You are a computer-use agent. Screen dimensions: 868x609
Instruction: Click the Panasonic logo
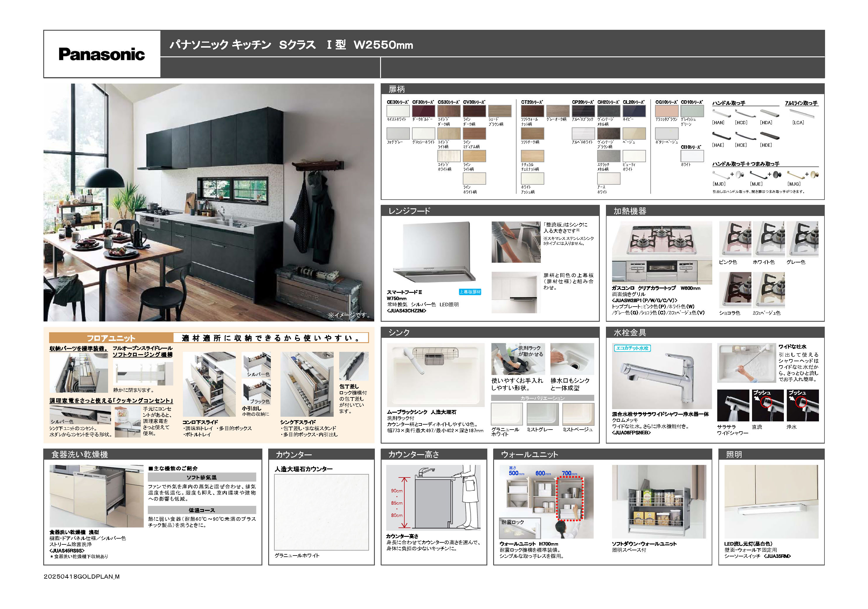(102, 54)
